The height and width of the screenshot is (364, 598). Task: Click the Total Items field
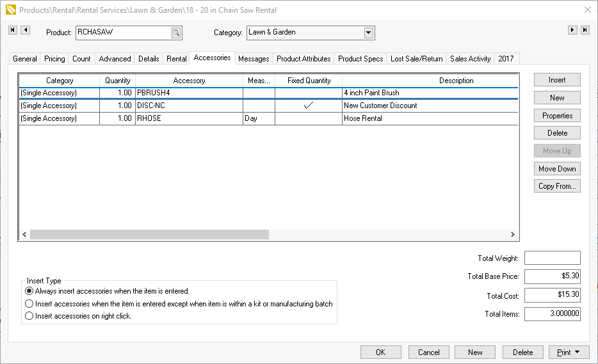[x=553, y=313]
